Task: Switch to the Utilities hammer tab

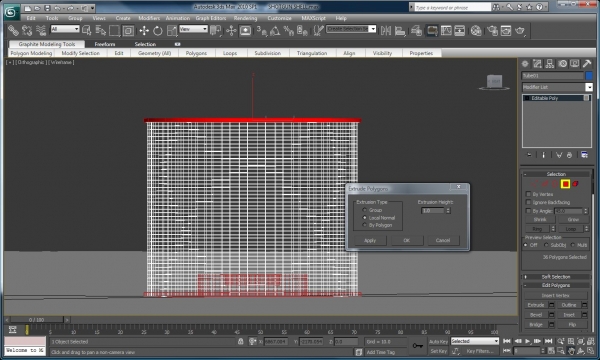Action: (587, 64)
